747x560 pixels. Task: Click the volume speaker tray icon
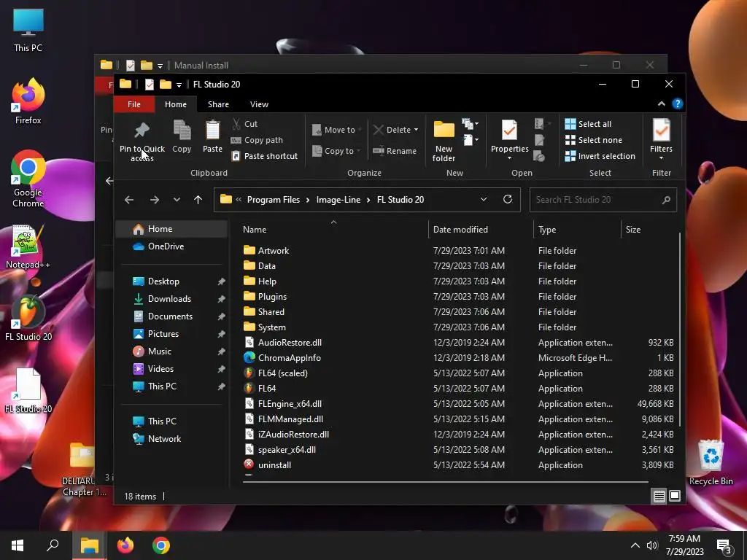(651, 545)
